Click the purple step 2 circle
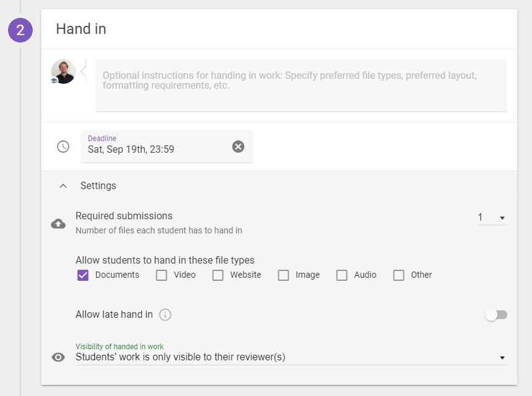 click(x=20, y=30)
